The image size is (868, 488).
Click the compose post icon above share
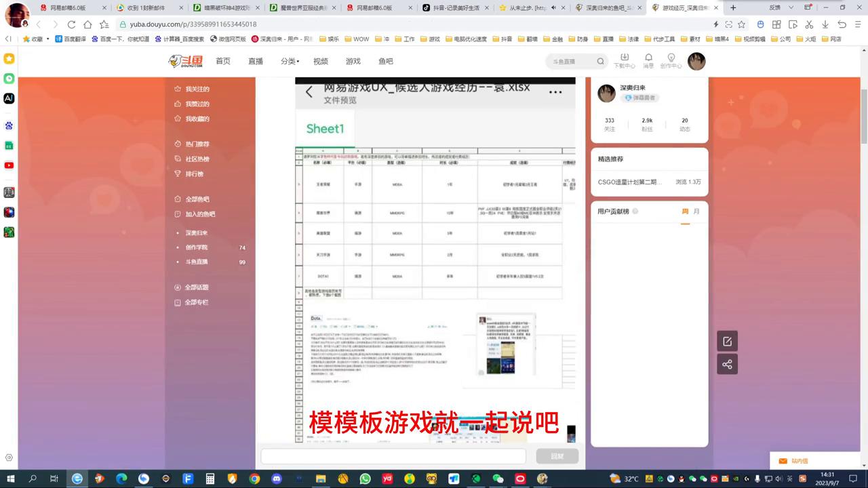click(x=727, y=341)
